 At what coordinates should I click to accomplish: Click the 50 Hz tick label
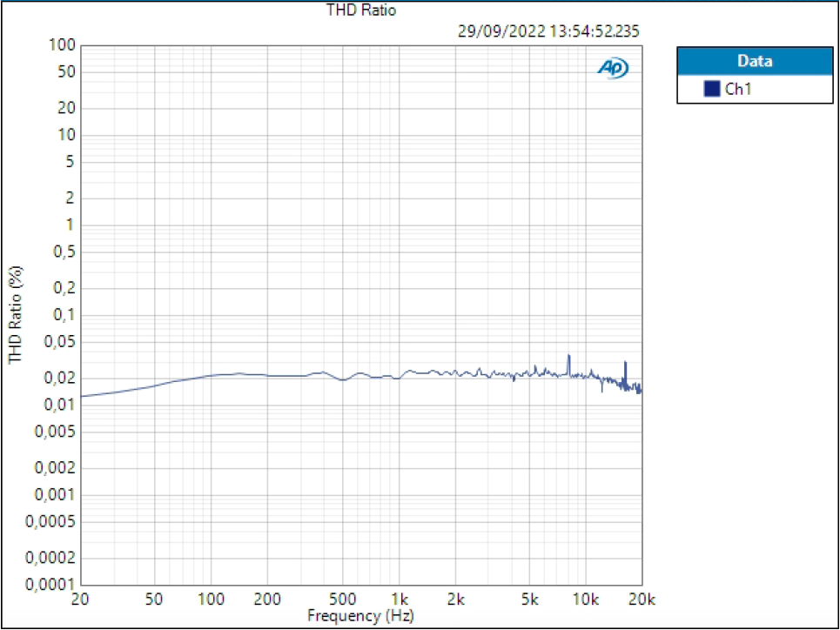[x=153, y=599]
